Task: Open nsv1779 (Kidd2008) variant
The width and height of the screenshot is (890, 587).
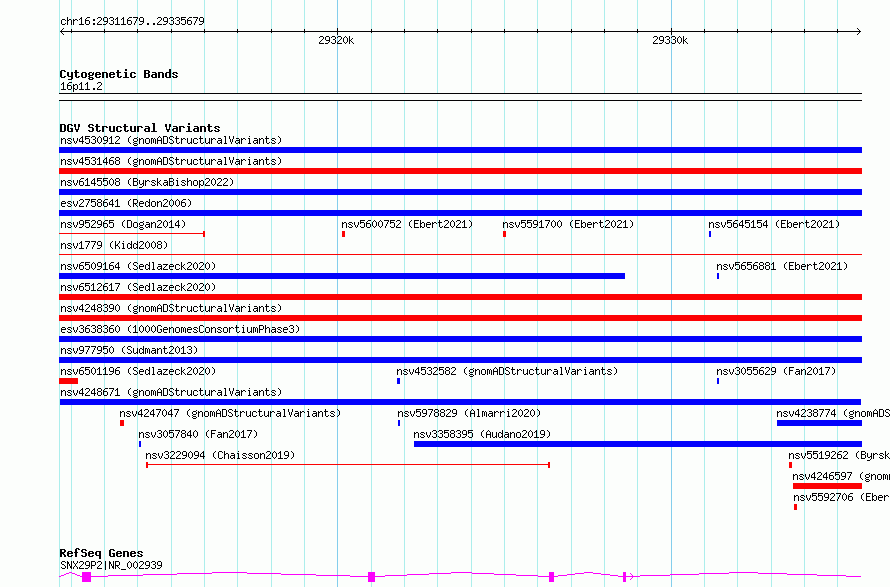Action: (x=114, y=245)
